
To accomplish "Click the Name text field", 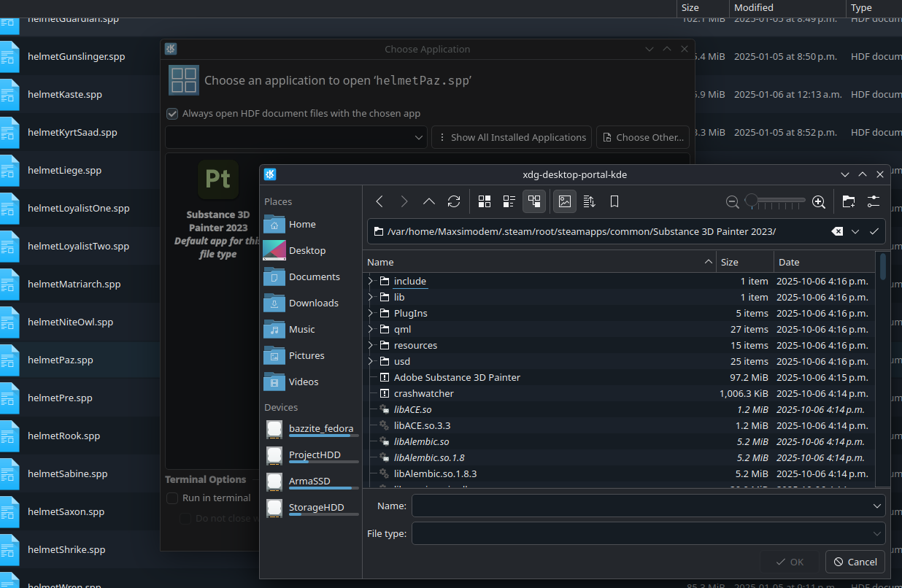I will (x=648, y=506).
